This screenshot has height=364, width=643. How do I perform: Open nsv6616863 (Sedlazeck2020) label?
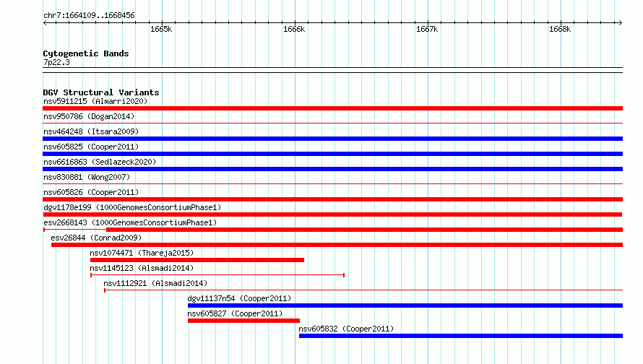tap(100, 162)
